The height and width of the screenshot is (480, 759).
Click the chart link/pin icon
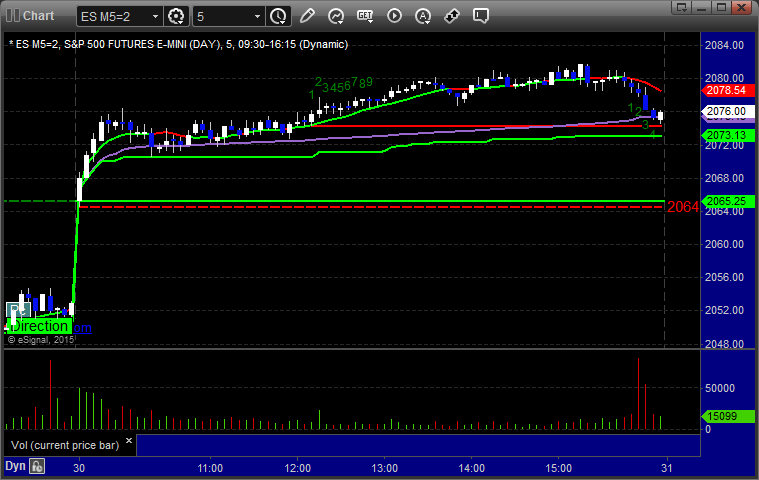tap(452, 16)
